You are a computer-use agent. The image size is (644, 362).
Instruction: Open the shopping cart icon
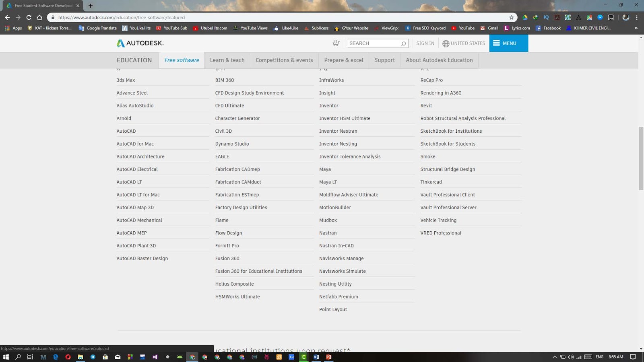click(336, 43)
